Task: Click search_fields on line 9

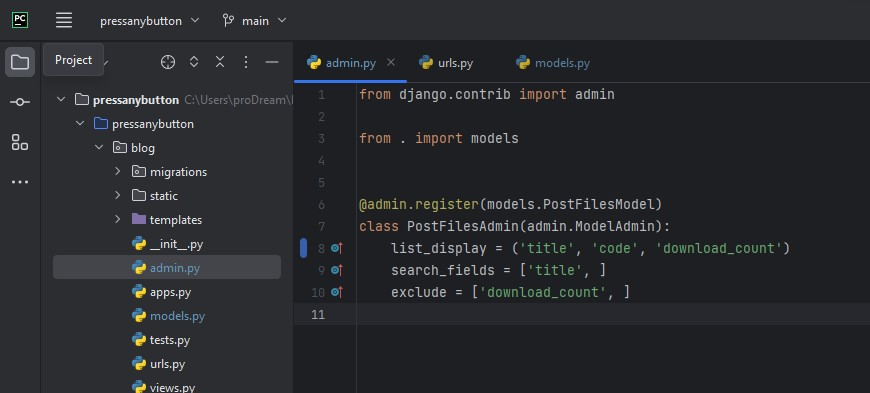Action: tap(443, 270)
